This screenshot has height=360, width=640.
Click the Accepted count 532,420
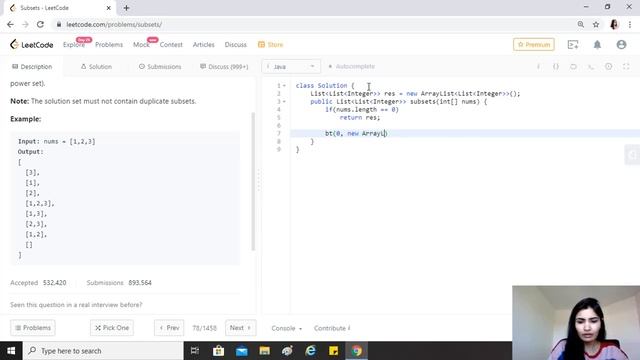[x=55, y=282]
